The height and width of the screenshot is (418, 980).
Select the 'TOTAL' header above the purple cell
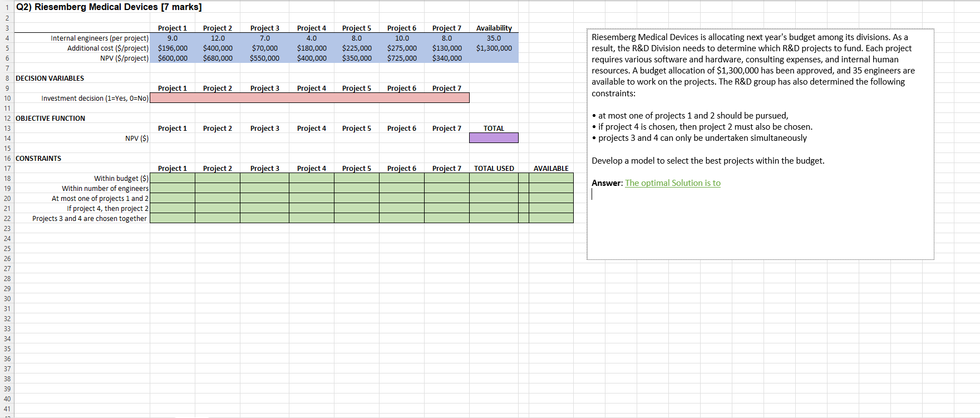coord(494,129)
